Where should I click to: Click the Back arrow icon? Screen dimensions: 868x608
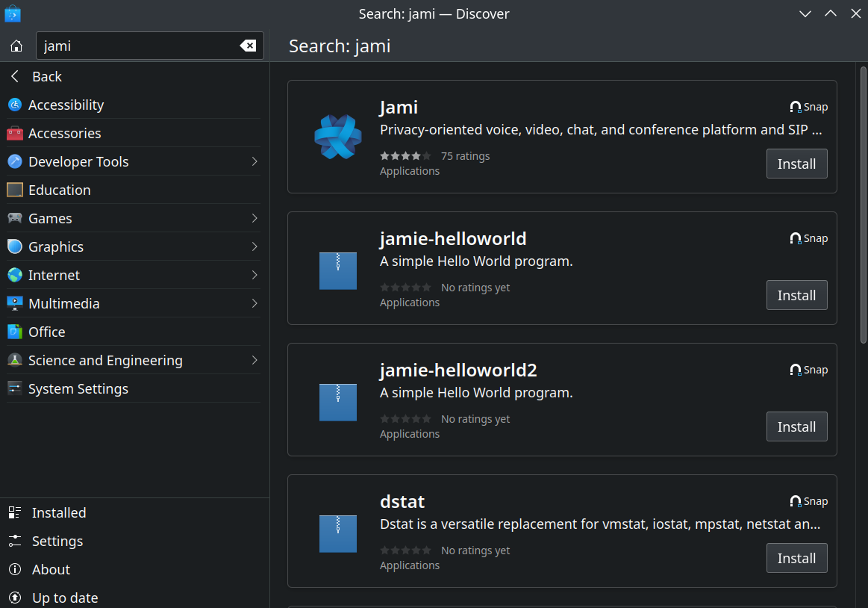click(15, 76)
